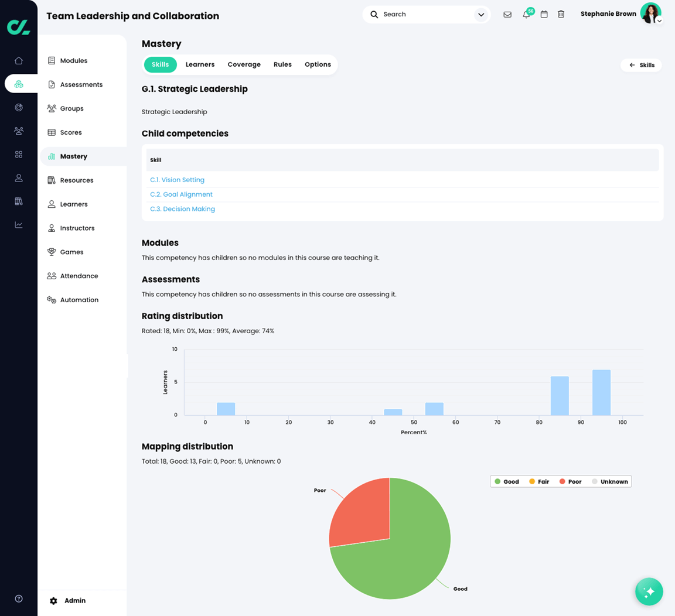675x616 pixels.
Task: Select the groups people icon in the sidebar
Action: coord(18,131)
